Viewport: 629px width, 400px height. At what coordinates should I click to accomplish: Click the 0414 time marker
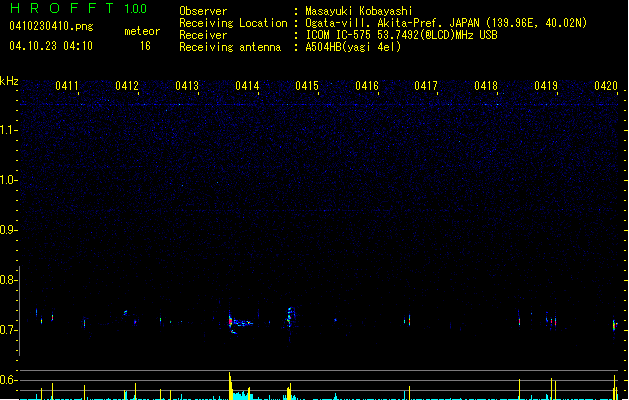coord(247,86)
